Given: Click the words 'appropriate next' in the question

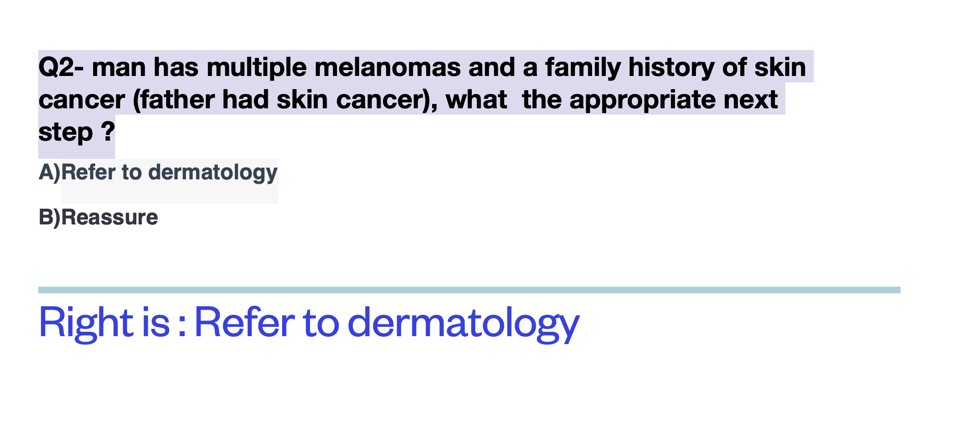Looking at the screenshot, I should (673, 100).
